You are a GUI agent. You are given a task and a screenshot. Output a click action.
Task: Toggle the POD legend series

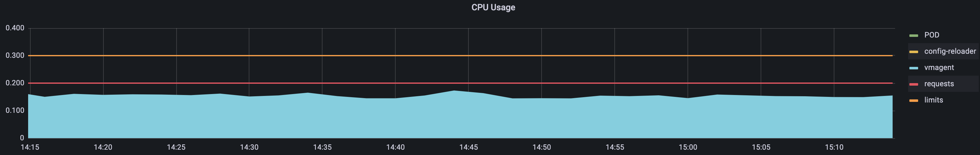tap(932, 35)
